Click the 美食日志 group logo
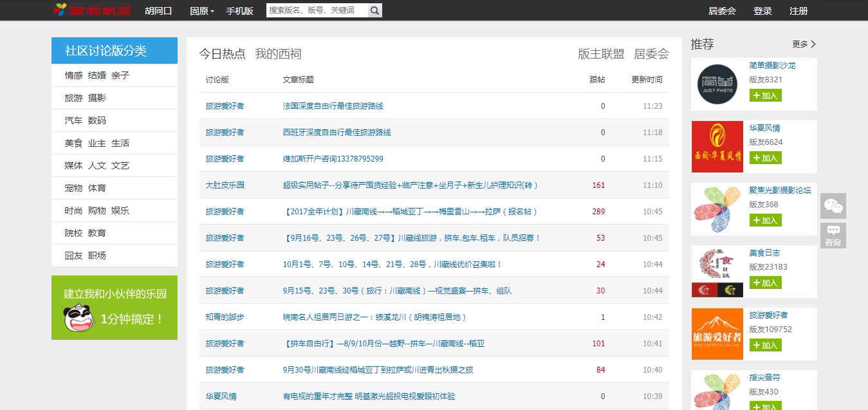Image resolution: width=868 pixels, height=410 pixels. coord(717,272)
